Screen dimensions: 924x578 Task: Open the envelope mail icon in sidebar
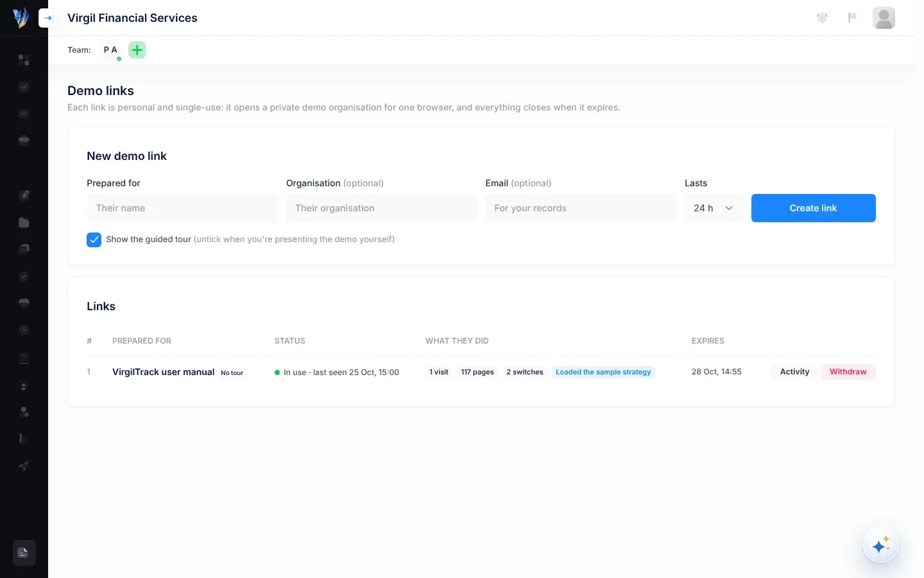[24, 114]
